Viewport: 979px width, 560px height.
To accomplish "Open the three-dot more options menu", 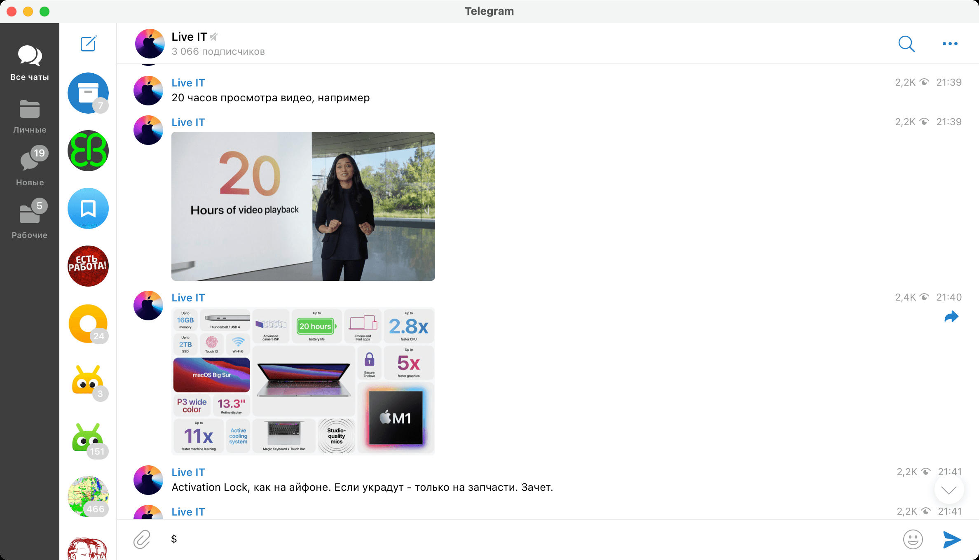I will coord(950,44).
